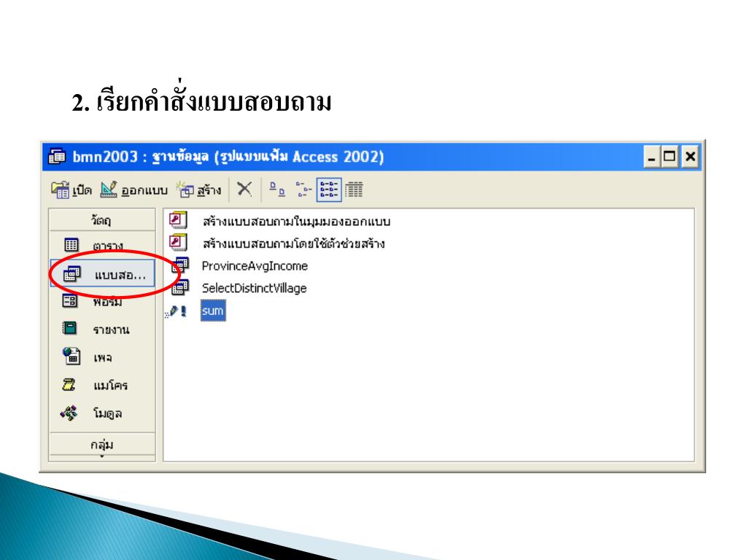
Task: Maximize the bmn2003 database window
Action: pos(670,157)
